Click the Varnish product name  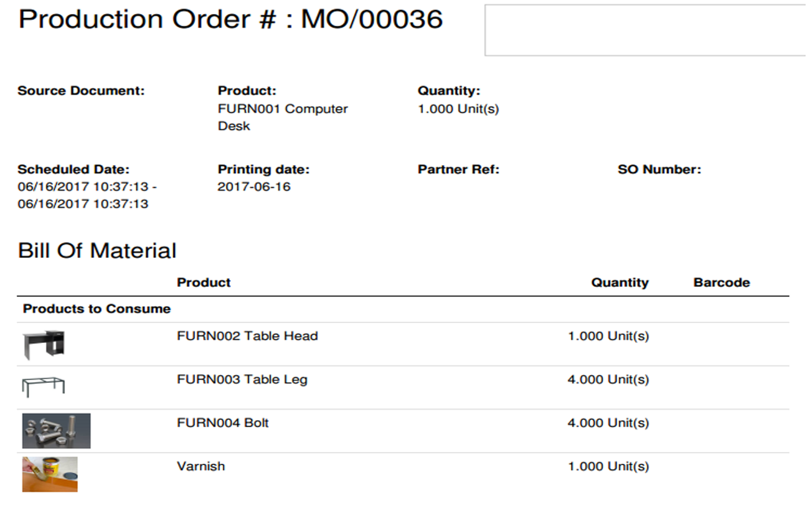201,466
